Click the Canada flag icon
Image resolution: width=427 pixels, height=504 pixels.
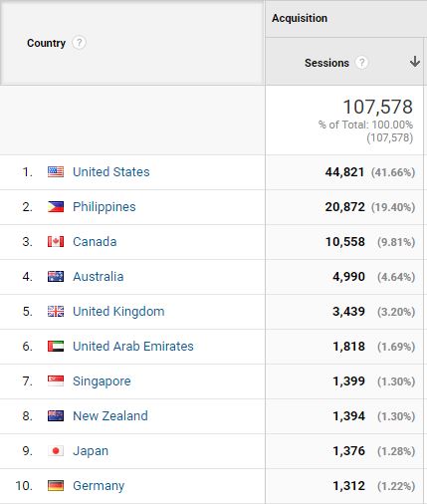click(x=56, y=242)
